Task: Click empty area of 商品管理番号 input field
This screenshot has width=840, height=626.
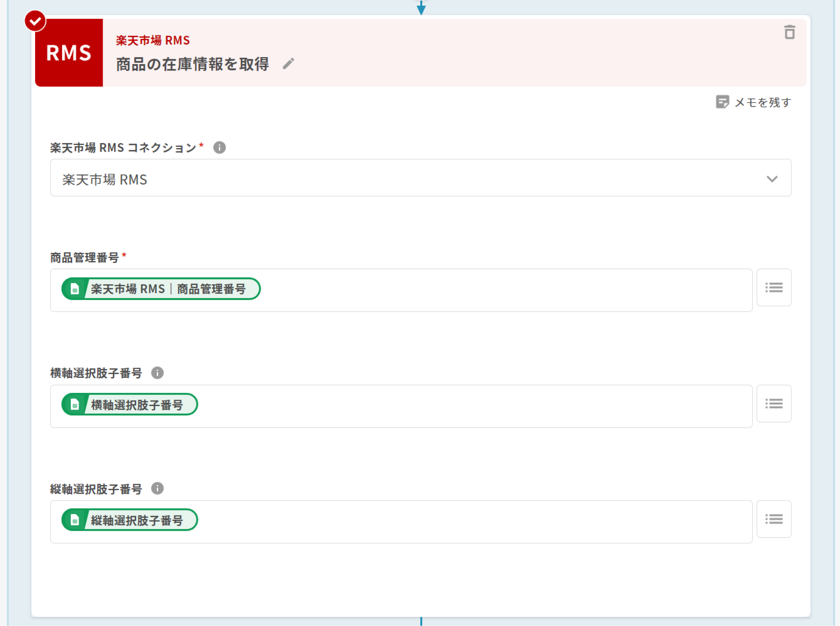Action: [492, 291]
